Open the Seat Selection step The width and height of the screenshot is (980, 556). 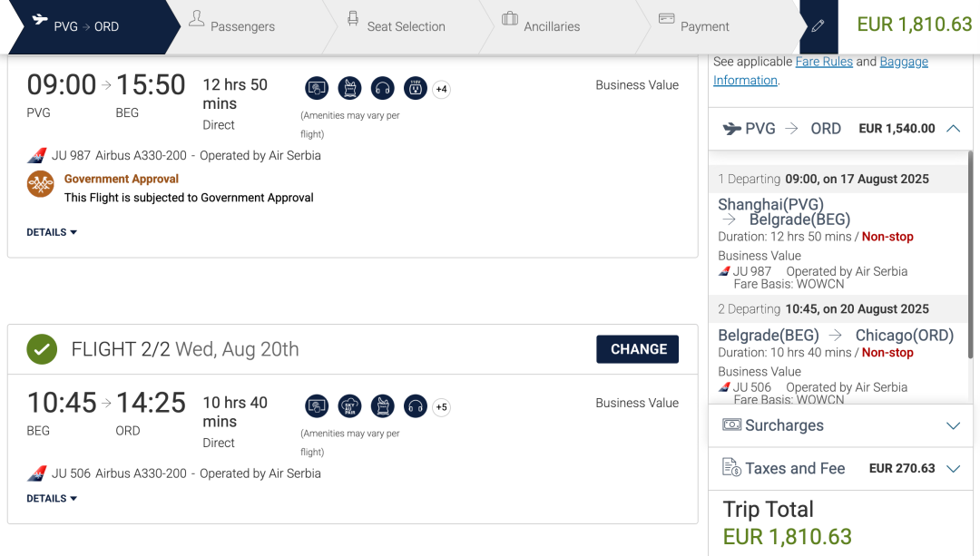(397, 26)
